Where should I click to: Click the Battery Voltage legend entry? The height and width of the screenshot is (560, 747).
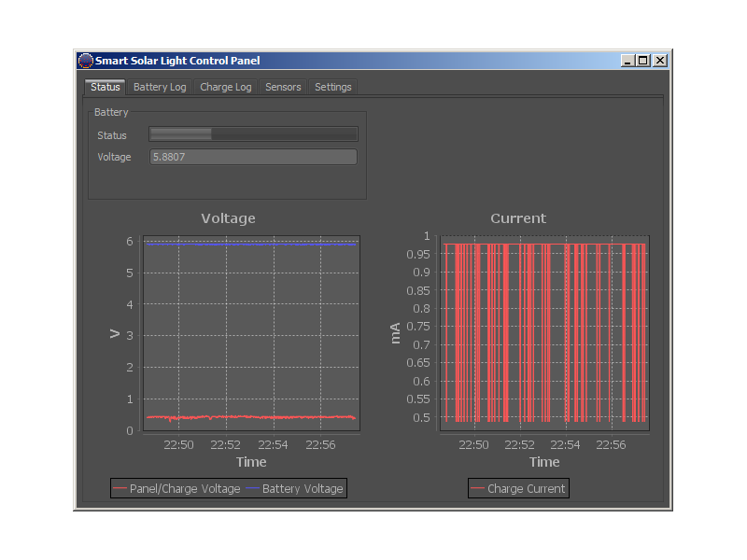(294, 488)
